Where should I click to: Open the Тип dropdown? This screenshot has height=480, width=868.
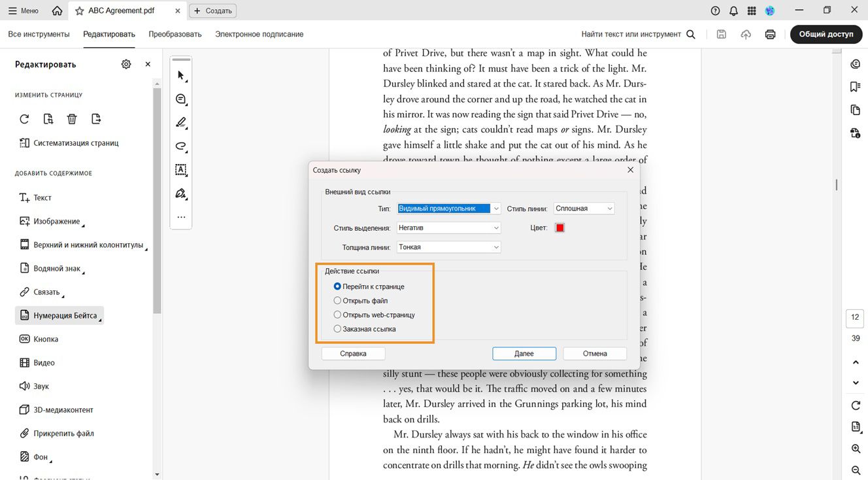pos(448,209)
